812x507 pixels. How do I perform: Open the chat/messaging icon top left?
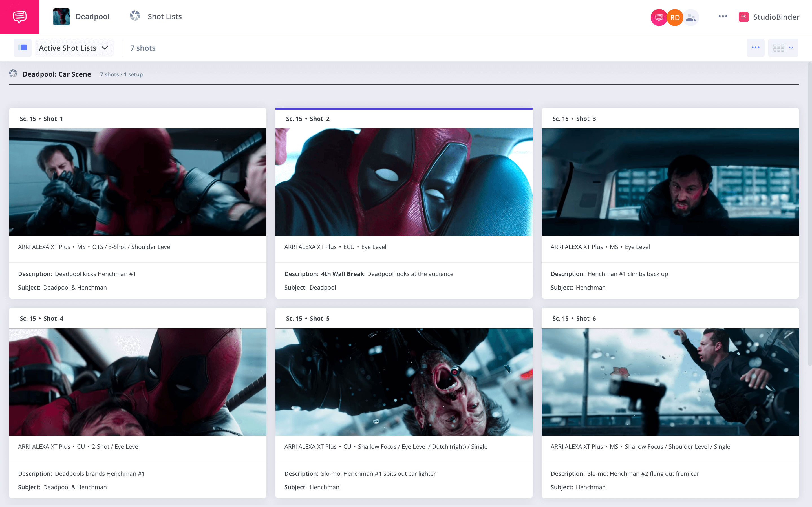click(x=20, y=16)
